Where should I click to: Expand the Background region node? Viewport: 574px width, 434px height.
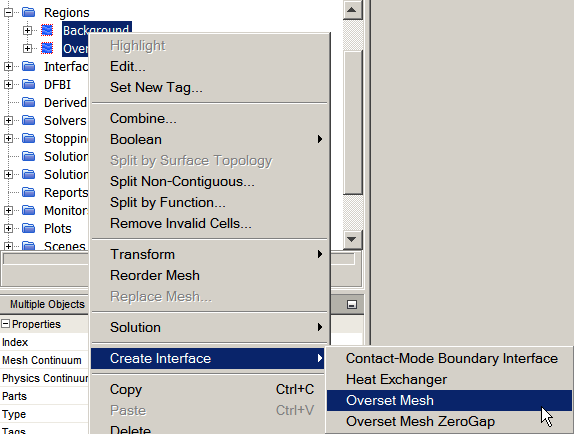[27, 30]
